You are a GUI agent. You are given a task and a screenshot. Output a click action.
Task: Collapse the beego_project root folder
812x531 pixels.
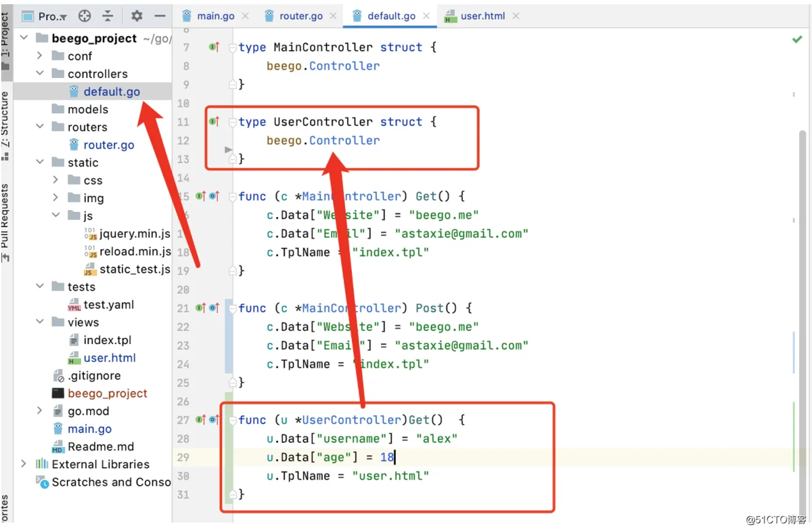coord(24,38)
